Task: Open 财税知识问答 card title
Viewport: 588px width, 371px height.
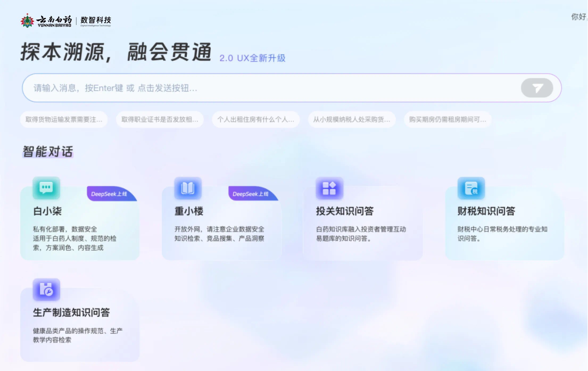Action: click(x=486, y=211)
